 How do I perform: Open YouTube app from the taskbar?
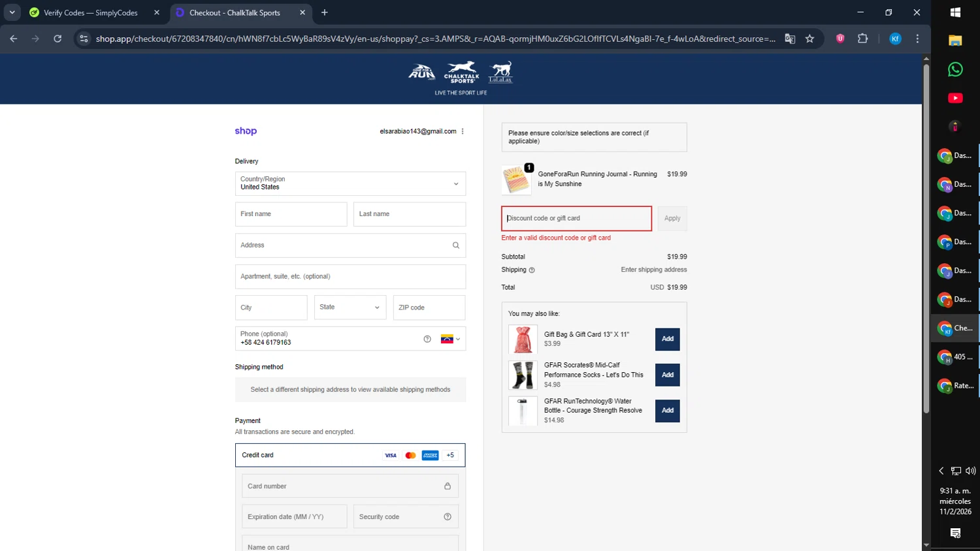955,98
